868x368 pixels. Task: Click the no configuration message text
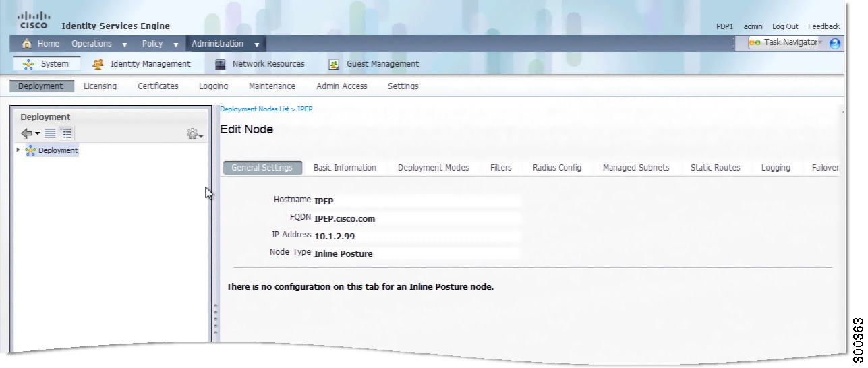[x=360, y=287]
